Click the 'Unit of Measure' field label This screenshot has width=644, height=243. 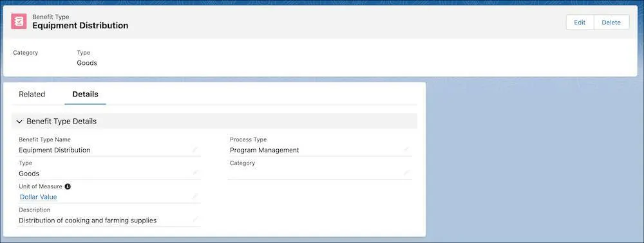tap(41, 186)
